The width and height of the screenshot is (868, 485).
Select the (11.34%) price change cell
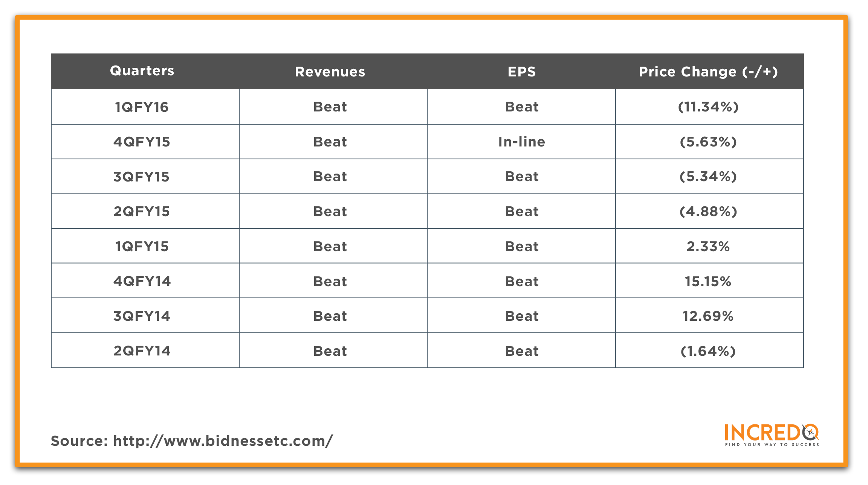coord(709,107)
